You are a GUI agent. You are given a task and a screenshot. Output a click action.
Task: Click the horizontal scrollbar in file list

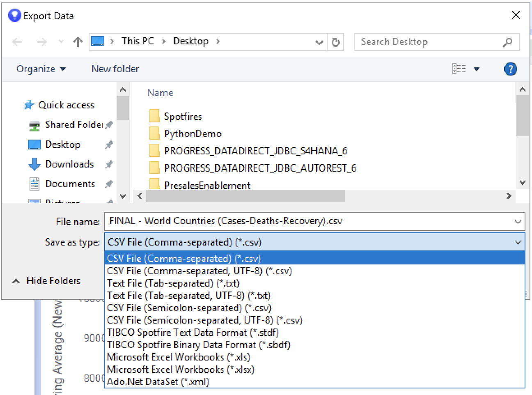click(x=245, y=196)
